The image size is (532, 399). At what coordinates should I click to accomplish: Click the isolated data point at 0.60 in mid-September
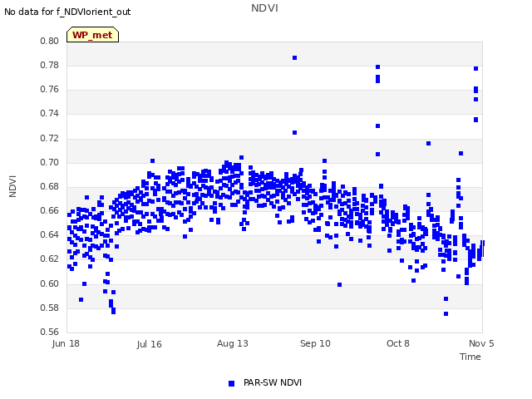[x=340, y=284]
